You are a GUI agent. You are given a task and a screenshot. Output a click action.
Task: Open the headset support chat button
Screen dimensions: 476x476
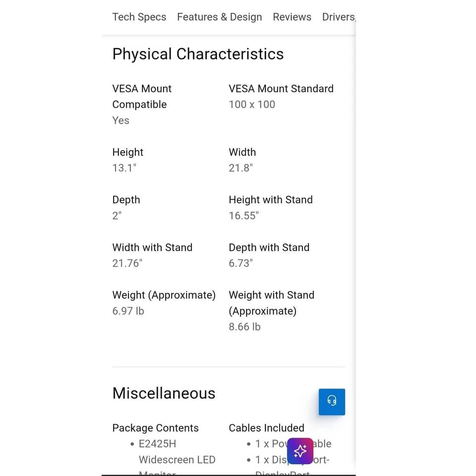click(x=332, y=402)
